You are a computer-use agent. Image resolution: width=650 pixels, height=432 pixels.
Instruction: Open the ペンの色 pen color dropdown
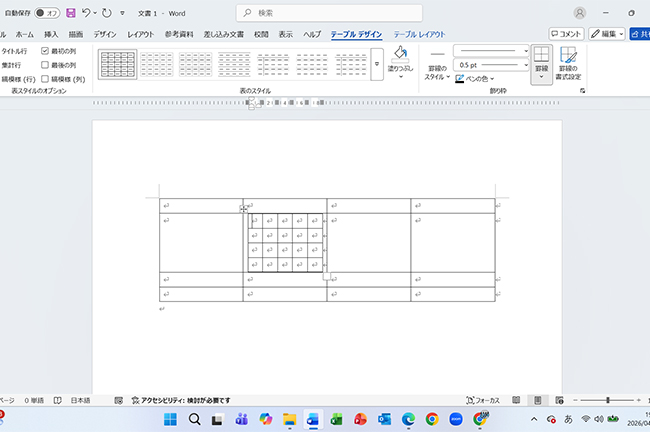coord(475,78)
